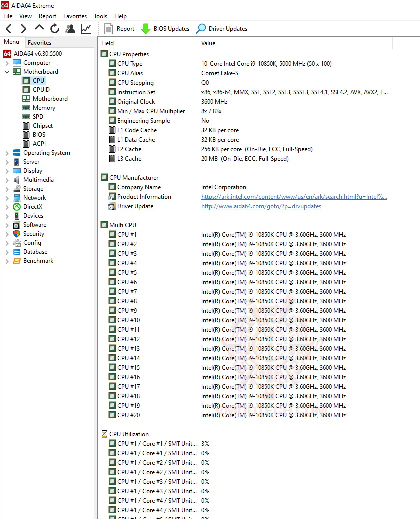Image resolution: width=420 pixels, height=519 pixels.
Task: Select the CPU item in Motherboard tree
Action: [x=38, y=81]
